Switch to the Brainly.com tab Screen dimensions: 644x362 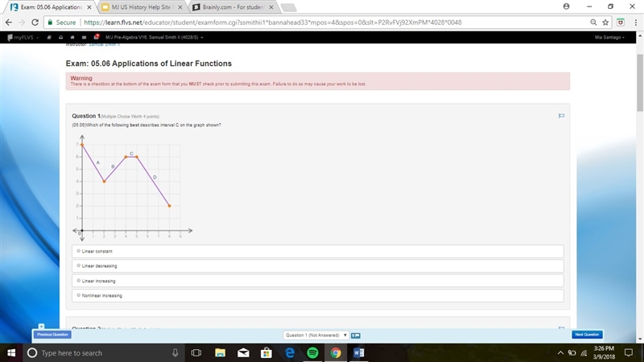(233, 7)
